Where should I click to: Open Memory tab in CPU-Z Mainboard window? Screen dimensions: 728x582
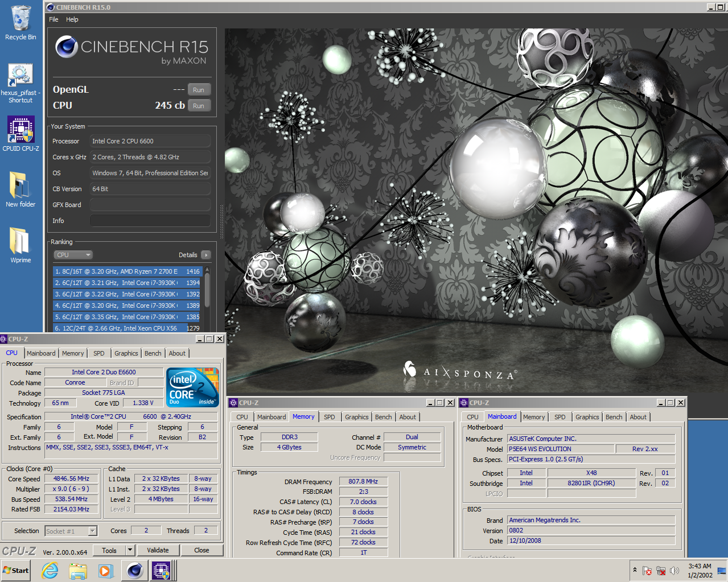534,417
